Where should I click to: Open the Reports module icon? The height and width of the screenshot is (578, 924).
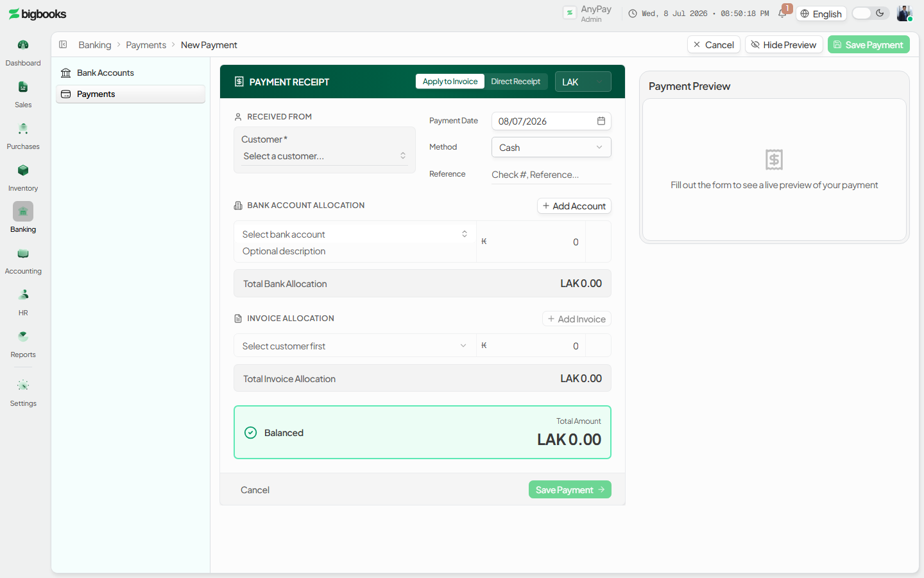point(23,337)
